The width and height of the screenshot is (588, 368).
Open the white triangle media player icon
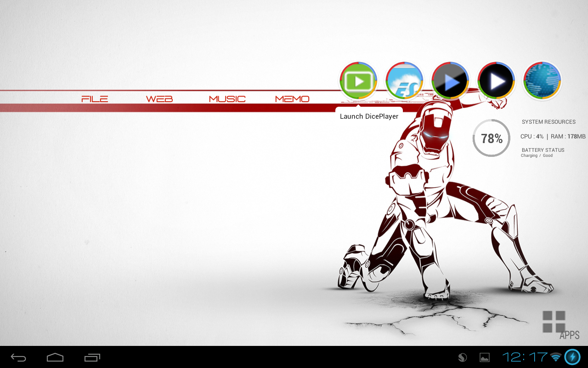[x=497, y=81]
